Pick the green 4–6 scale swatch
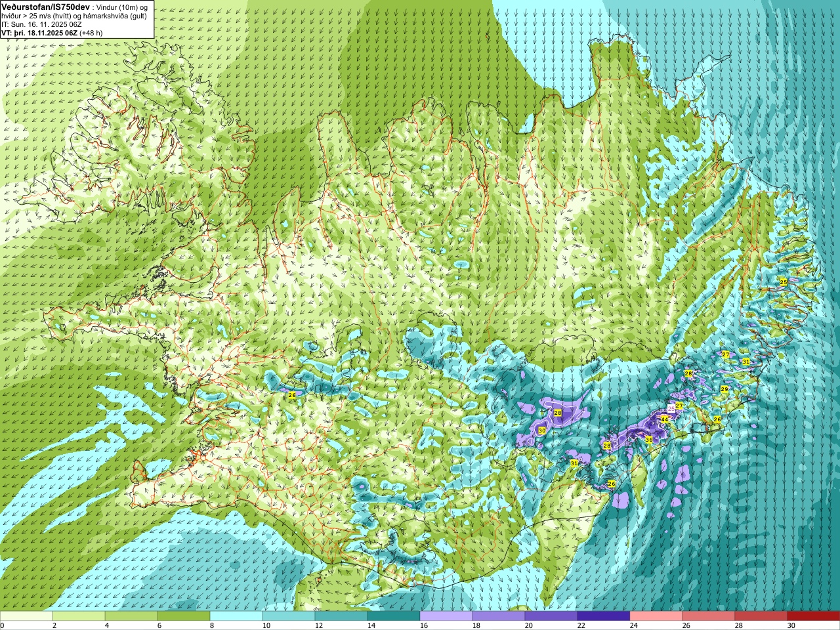The image size is (840, 630). click(x=131, y=616)
